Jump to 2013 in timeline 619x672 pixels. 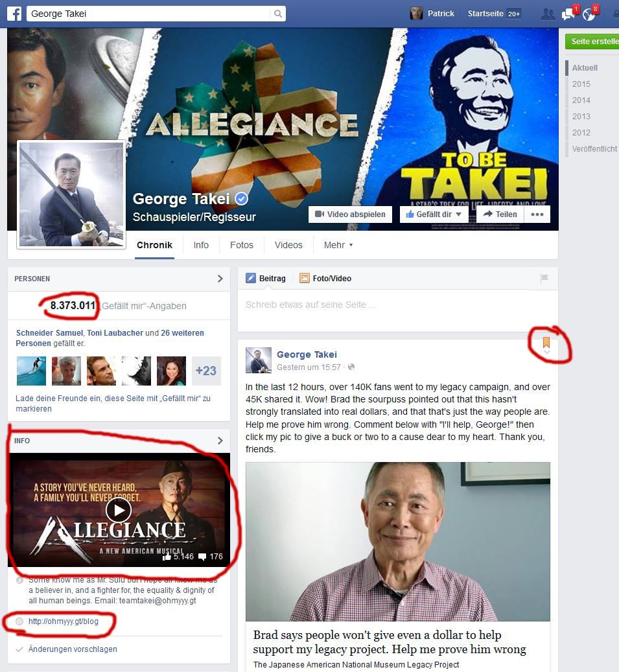coord(581,117)
